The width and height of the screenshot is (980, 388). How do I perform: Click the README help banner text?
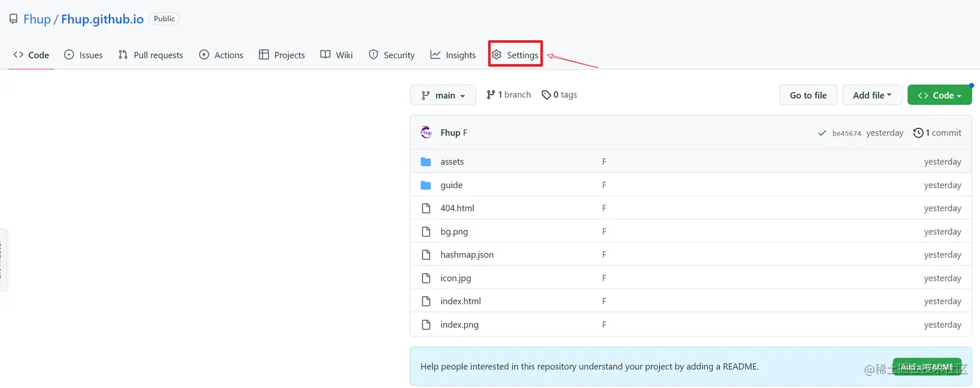(x=589, y=367)
